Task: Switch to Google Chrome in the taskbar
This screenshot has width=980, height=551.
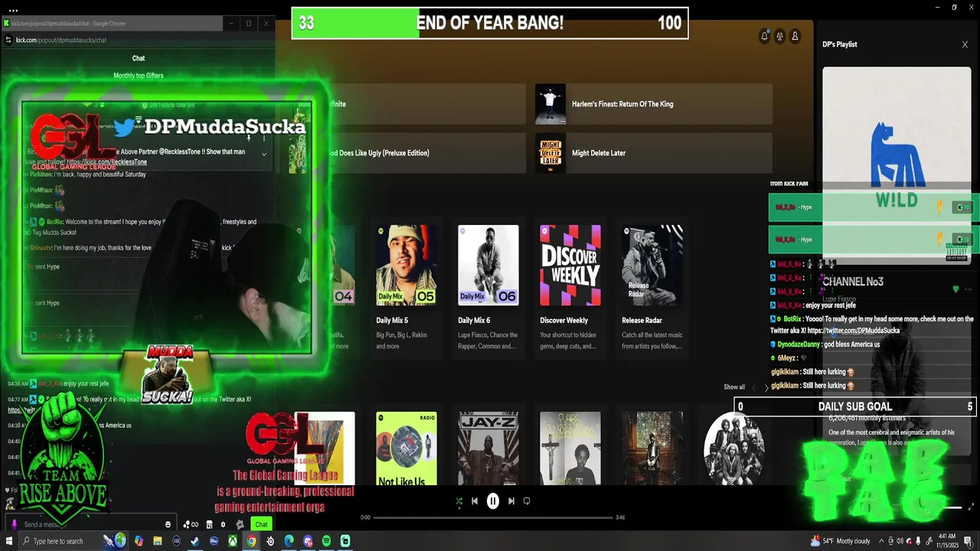Action: [251, 541]
